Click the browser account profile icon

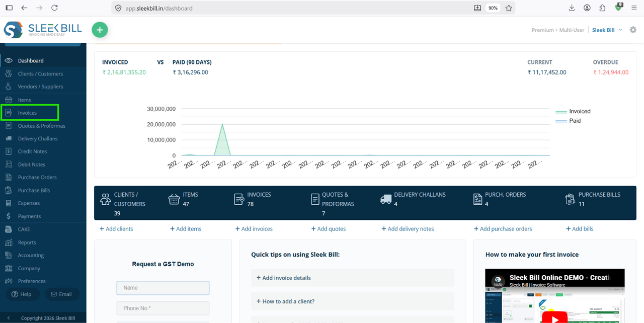(587, 8)
